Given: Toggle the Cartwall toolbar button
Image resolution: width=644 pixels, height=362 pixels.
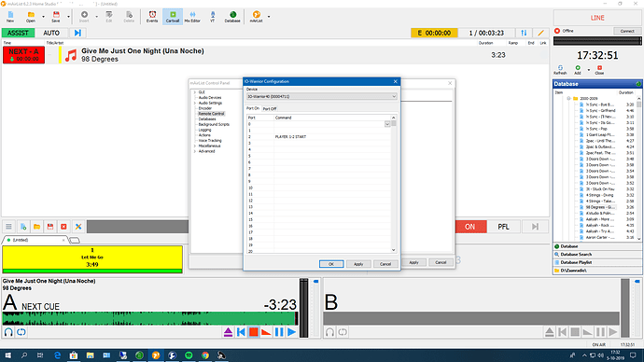Looking at the screenshot, I should [x=173, y=17].
